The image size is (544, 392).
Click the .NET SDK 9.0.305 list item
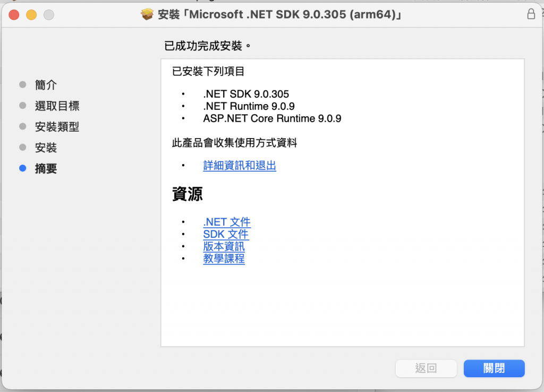coord(246,94)
